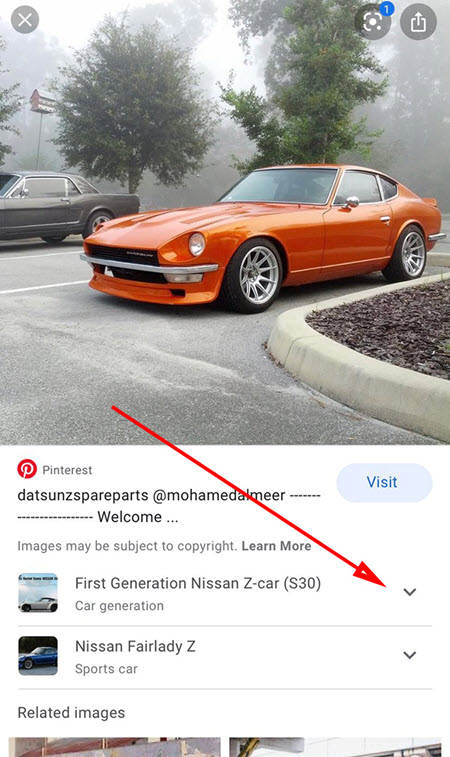Viewport: 450px width, 757px height.
Task: Click the Visit button
Action: [x=384, y=482]
